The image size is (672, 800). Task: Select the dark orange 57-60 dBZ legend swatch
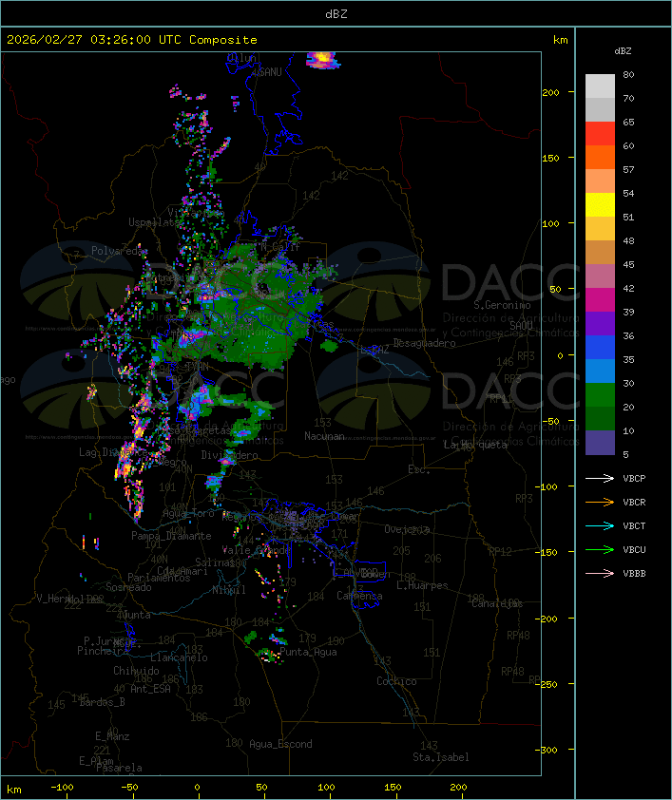click(x=600, y=157)
